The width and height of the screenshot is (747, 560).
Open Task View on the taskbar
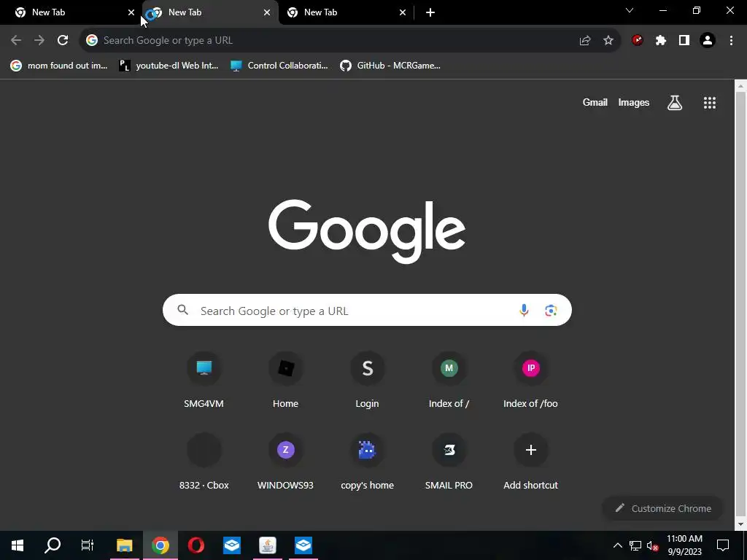click(x=88, y=545)
